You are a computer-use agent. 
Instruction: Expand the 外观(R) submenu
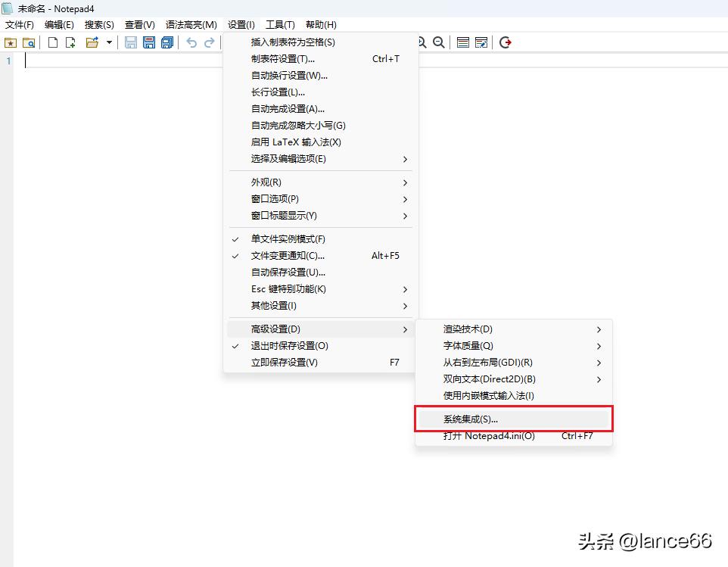click(321, 182)
